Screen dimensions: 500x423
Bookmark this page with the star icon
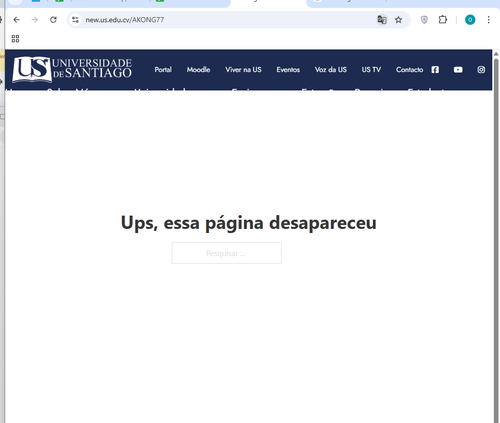pyautogui.click(x=398, y=20)
